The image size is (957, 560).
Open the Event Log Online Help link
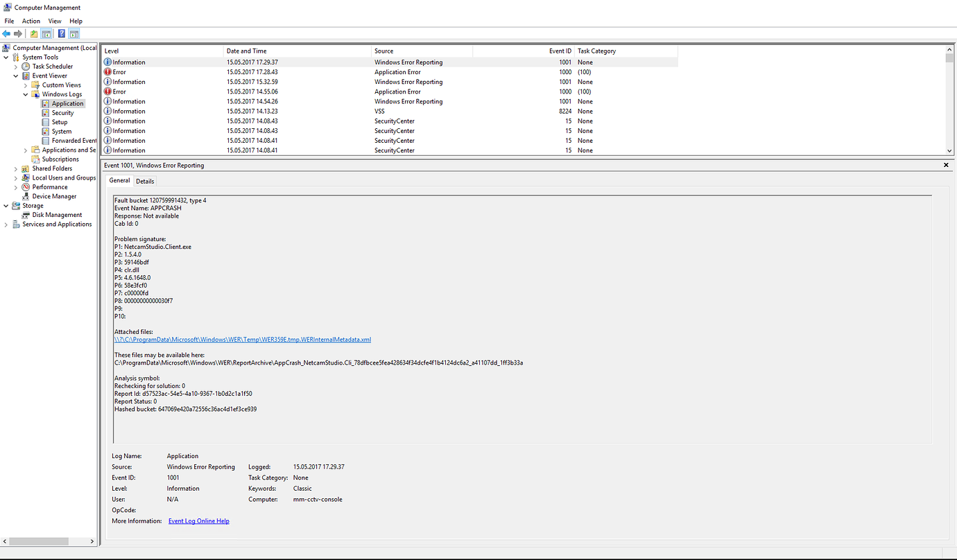point(198,520)
